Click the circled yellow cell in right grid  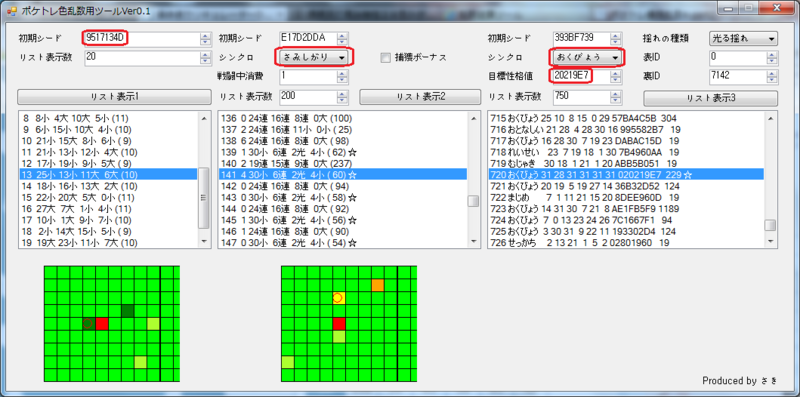pos(339,297)
